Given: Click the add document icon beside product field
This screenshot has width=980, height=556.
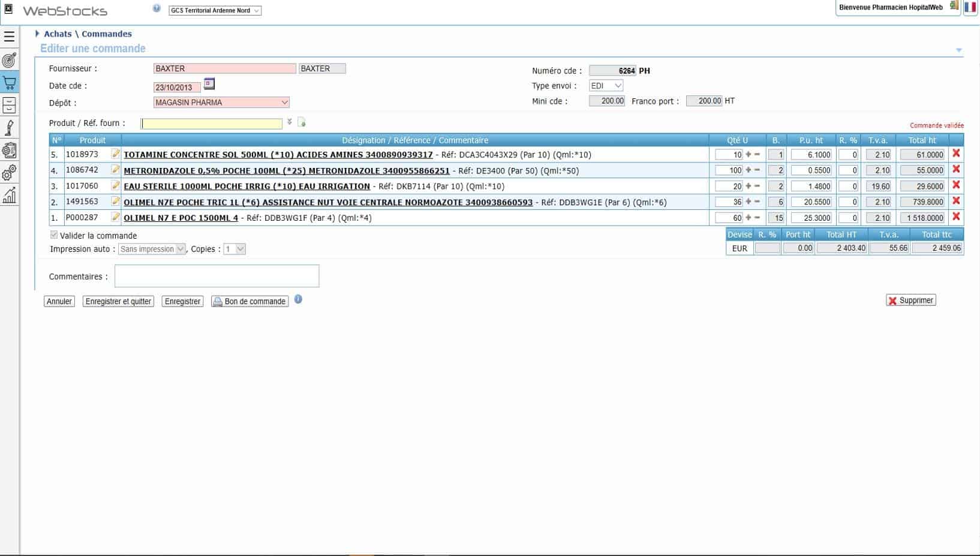Looking at the screenshot, I should pyautogui.click(x=302, y=122).
